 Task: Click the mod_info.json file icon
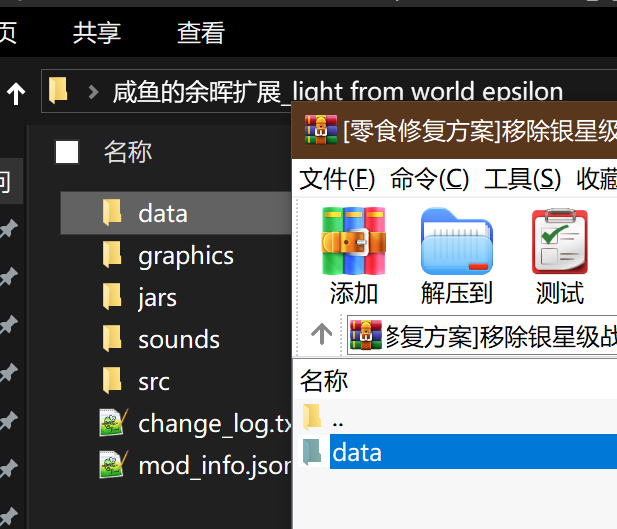[112, 465]
